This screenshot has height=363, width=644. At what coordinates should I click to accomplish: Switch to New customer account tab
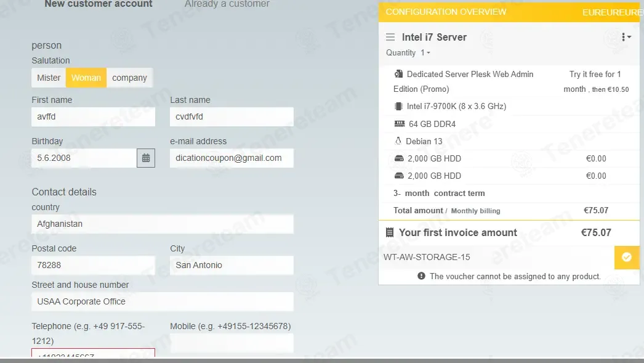[98, 4]
